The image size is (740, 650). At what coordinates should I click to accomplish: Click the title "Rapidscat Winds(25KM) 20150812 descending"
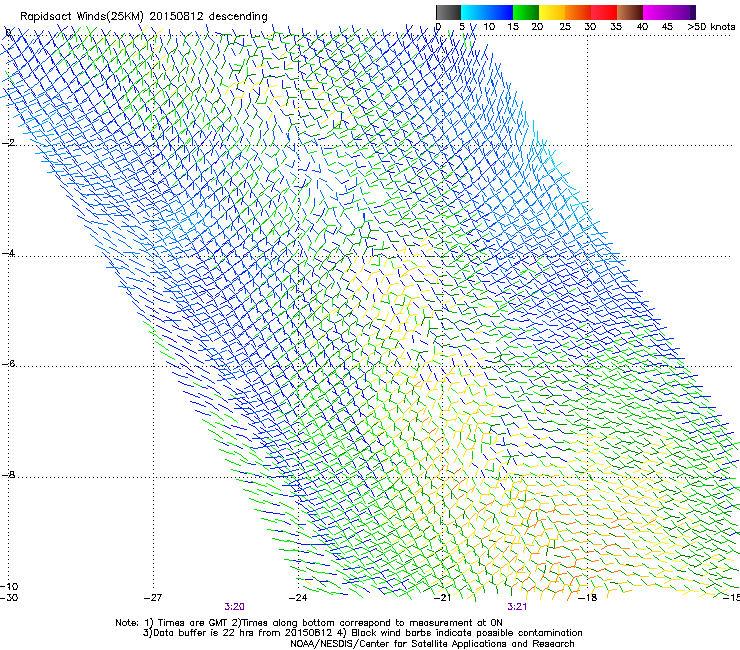pyautogui.click(x=144, y=17)
